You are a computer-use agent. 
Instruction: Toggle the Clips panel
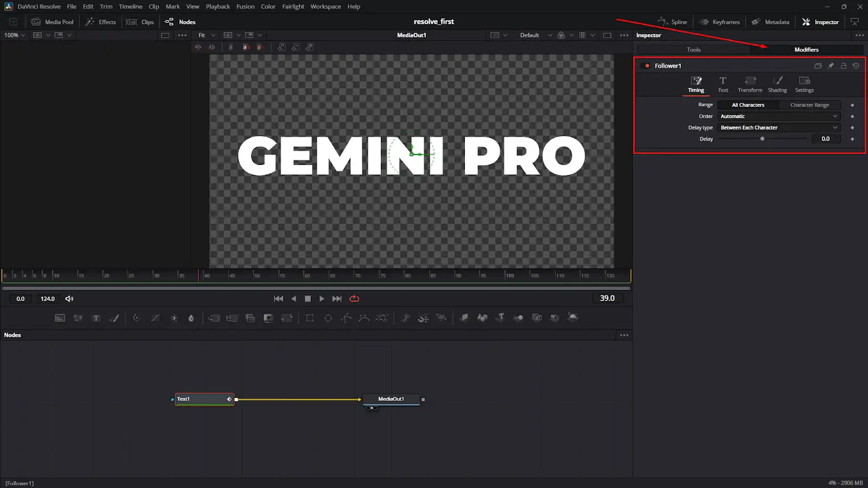[140, 22]
